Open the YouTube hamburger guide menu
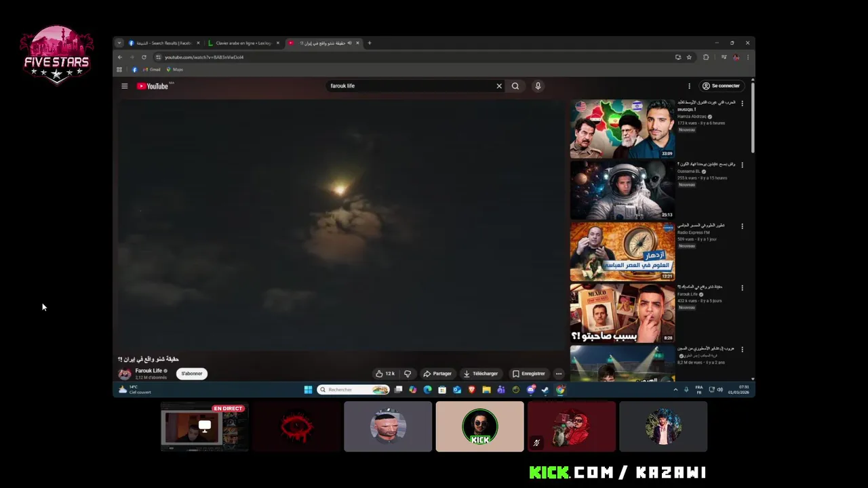868x488 pixels. [124, 86]
